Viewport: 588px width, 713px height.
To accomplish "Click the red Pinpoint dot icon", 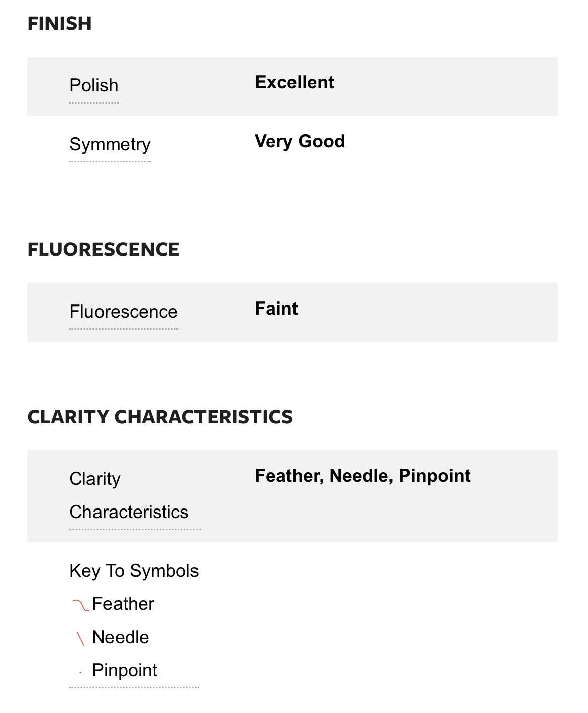I will coord(80,672).
